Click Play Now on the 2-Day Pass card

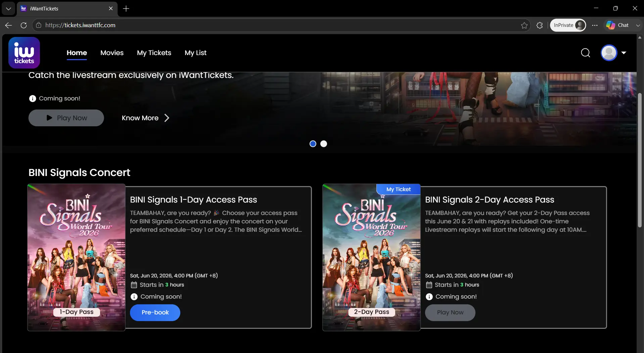450,312
